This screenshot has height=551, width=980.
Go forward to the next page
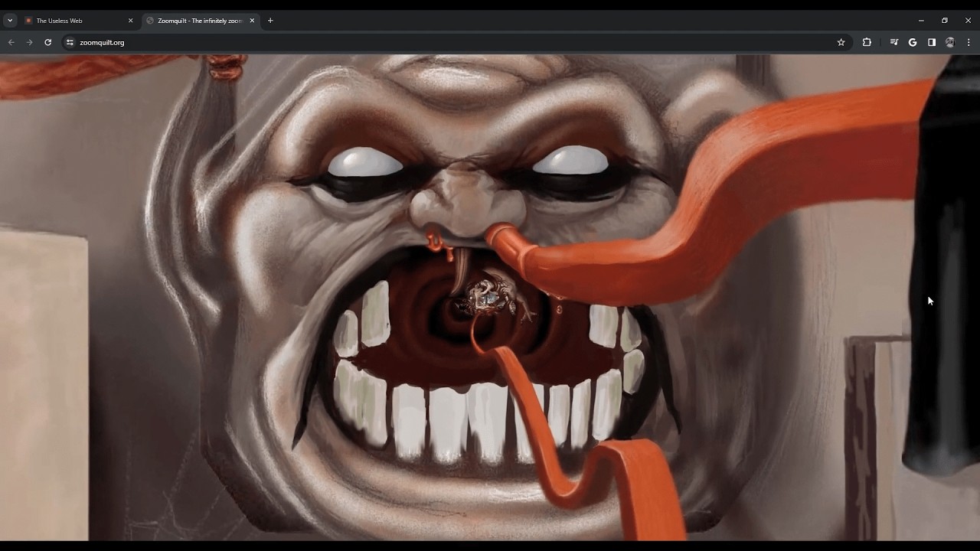point(29,42)
